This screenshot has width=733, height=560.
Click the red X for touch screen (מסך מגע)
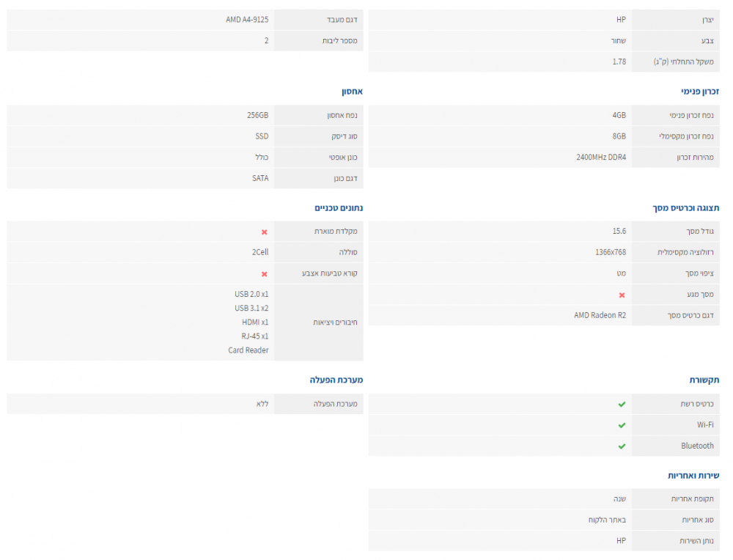coord(622,295)
